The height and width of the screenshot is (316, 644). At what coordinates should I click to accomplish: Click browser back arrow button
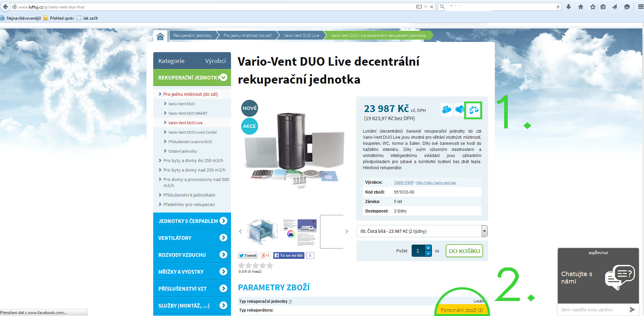coord(5,7)
